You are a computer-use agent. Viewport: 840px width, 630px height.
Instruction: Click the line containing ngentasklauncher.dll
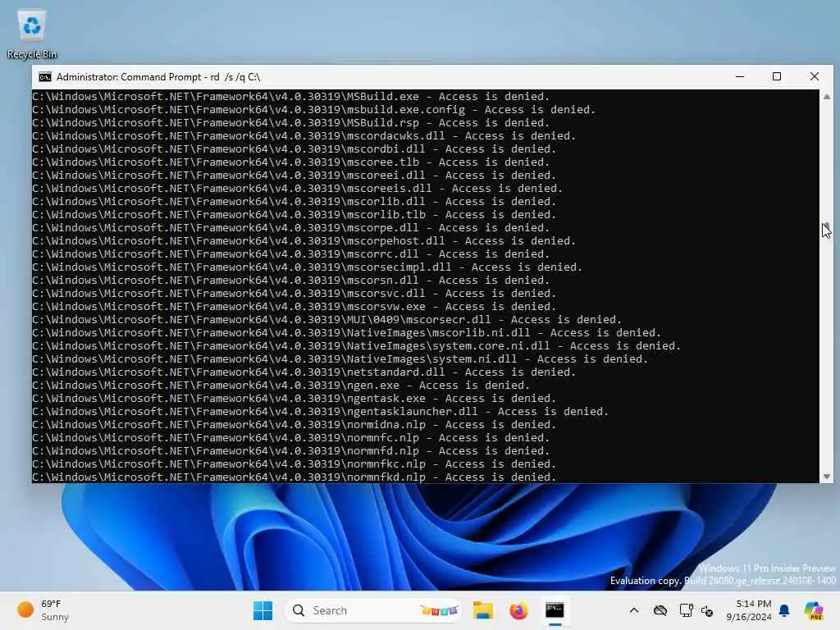pos(321,412)
